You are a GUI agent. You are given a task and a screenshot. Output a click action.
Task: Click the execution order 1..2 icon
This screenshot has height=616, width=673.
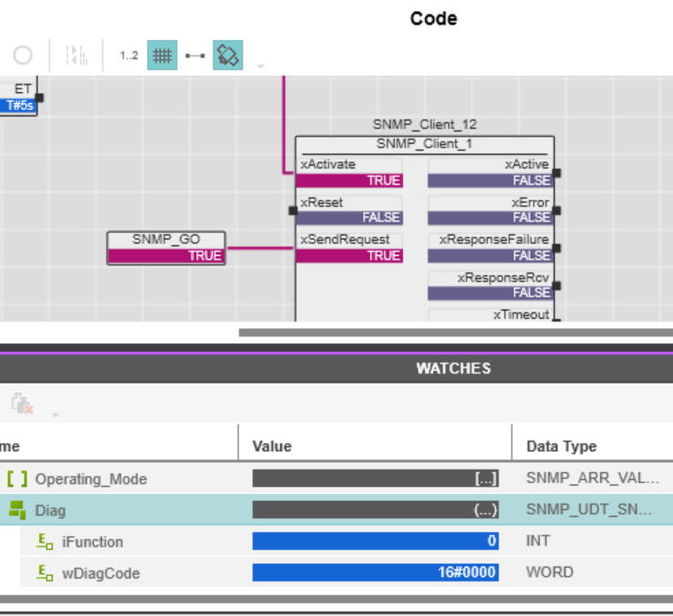(x=129, y=56)
